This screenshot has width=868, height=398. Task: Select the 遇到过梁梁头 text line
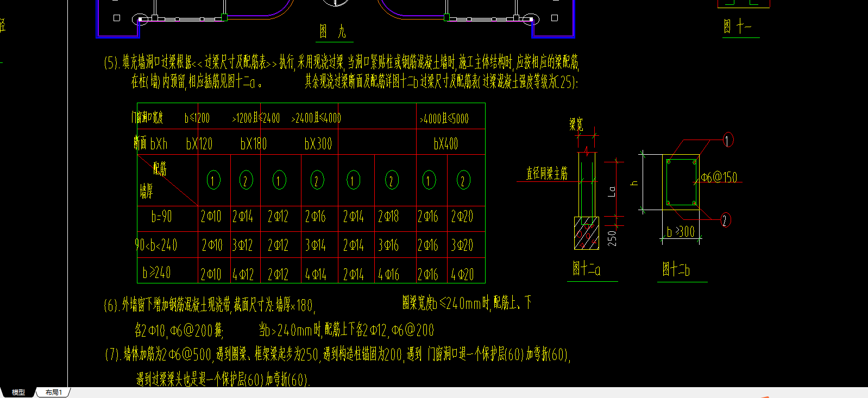click(x=223, y=379)
